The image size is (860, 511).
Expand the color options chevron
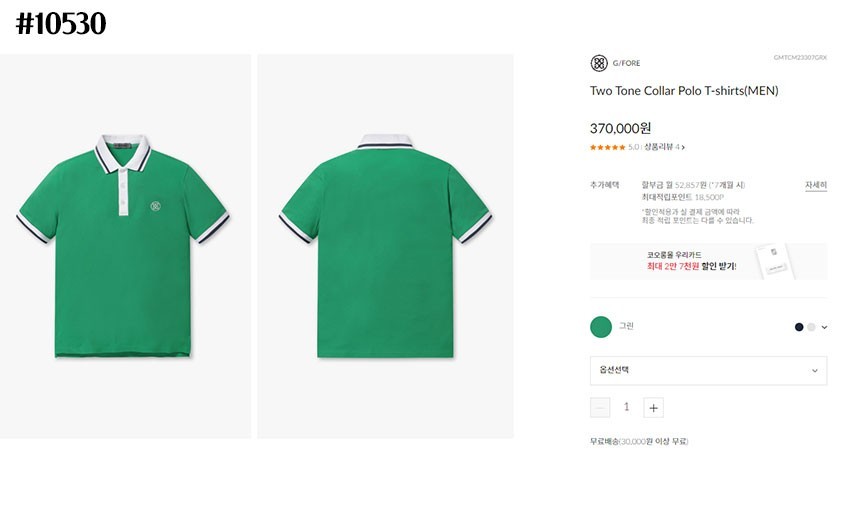point(824,327)
